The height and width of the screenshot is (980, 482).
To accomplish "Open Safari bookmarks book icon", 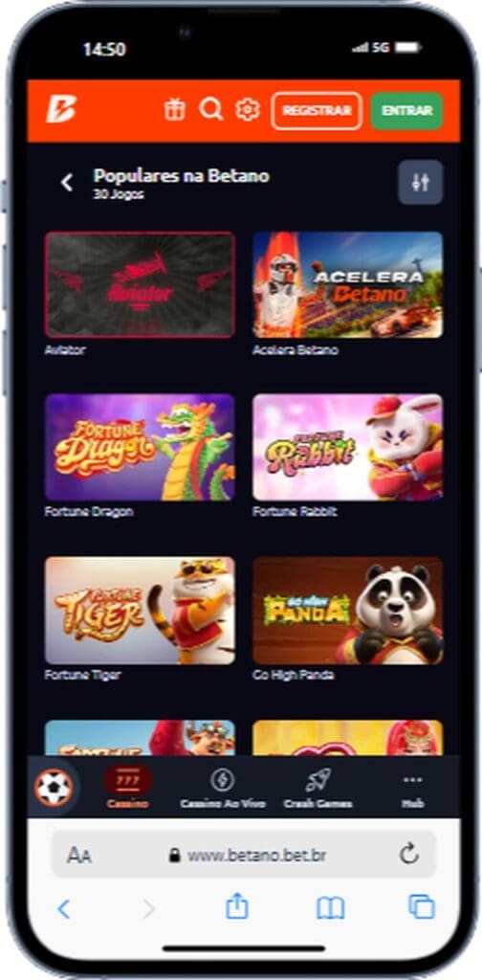I will (330, 908).
